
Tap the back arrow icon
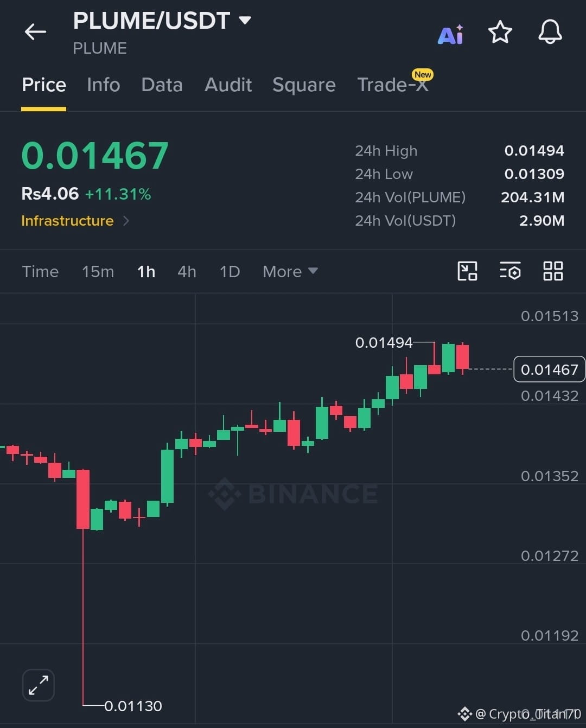(x=35, y=31)
